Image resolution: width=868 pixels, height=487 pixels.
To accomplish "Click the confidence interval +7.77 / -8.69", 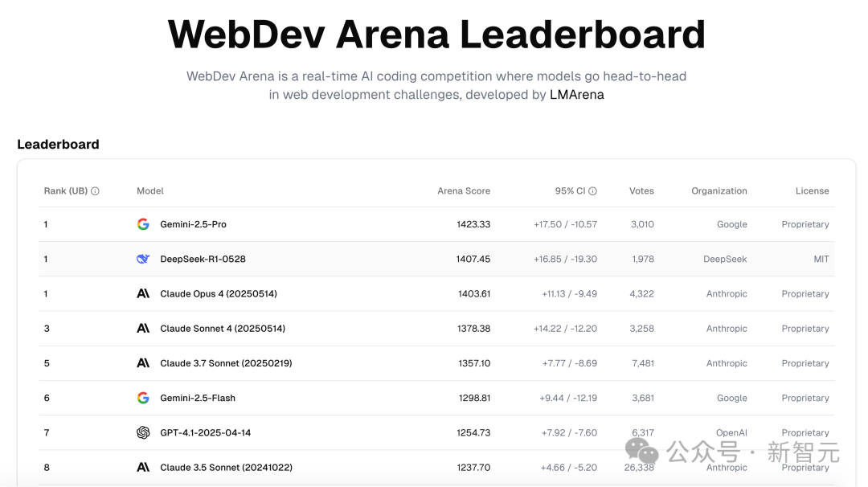I will pyautogui.click(x=570, y=363).
